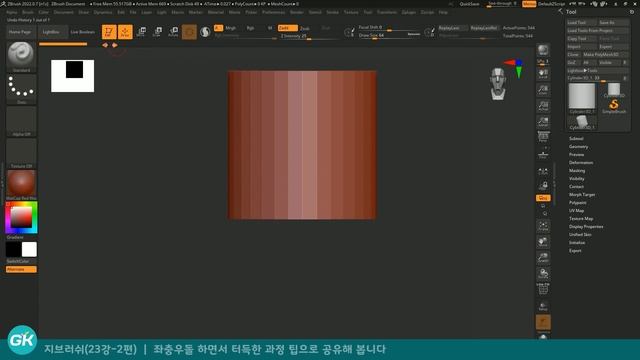Click the AAHalf icon
Viewport: 640px width, 360px height.
tap(543, 122)
